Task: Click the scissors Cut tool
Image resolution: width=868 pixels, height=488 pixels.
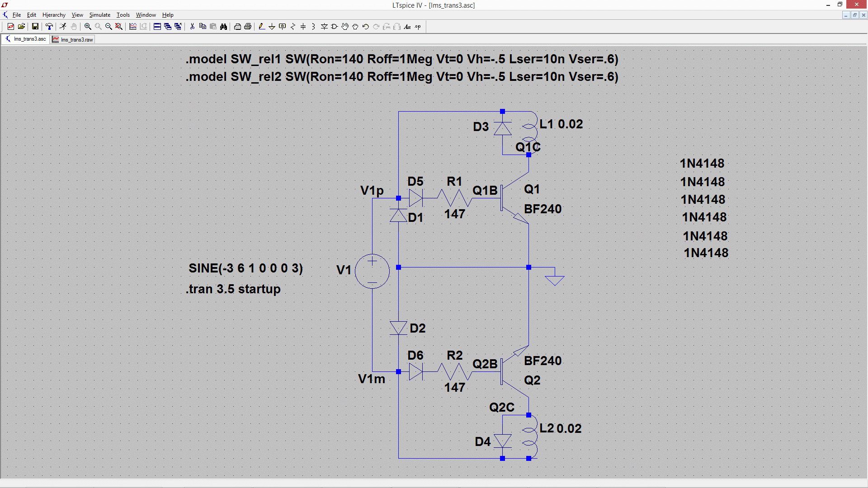Action: (192, 27)
